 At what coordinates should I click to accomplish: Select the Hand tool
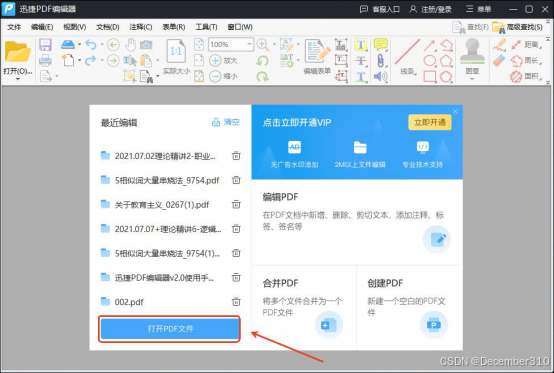coord(131,45)
